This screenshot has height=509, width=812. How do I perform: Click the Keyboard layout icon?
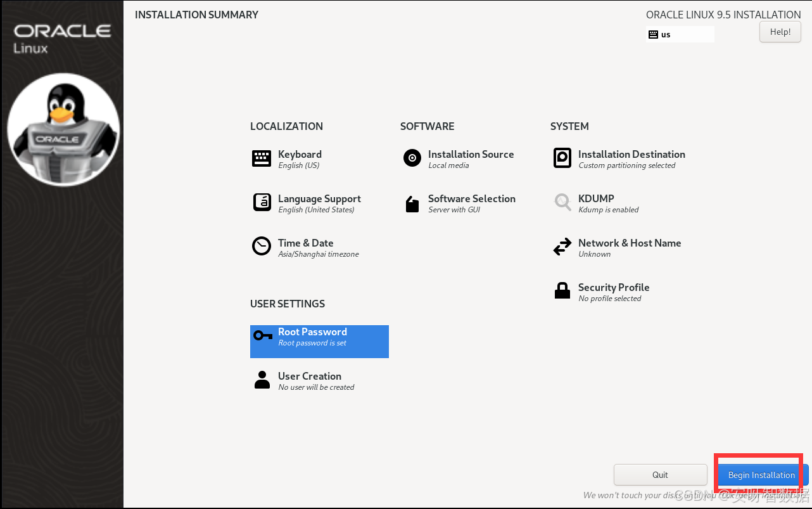pyautogui.click(x=262, y=158)
